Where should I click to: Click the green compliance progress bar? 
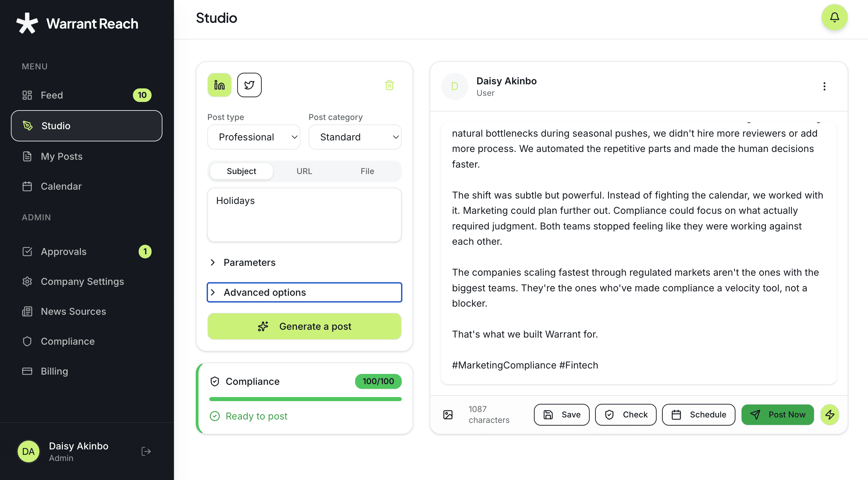(305, 399)
